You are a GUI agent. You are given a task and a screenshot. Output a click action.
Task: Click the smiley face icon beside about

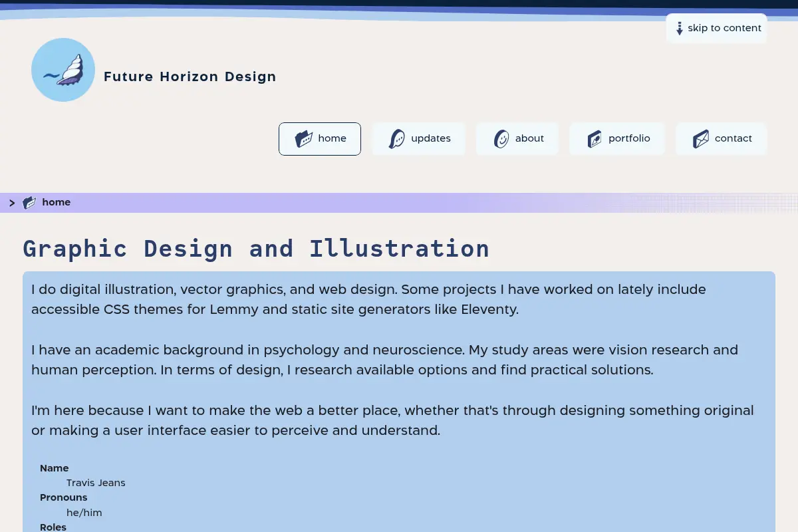click(x=501, y=139)
